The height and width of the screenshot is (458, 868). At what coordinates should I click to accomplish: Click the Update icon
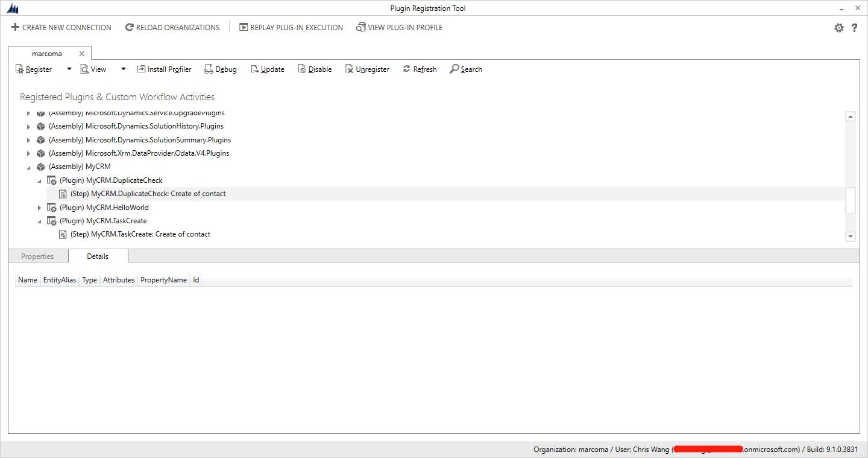[254, 69]
